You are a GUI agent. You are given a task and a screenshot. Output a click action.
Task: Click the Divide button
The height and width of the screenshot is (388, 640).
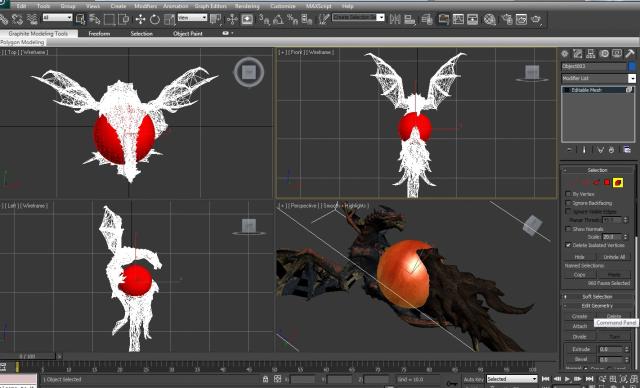click(x=580, y=337)
